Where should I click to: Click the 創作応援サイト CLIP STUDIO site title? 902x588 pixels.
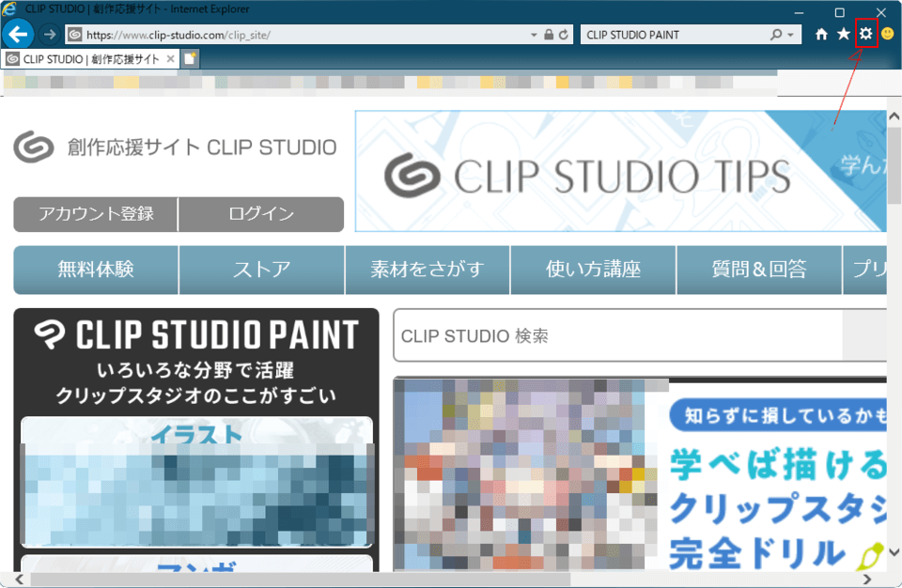(202, 147)
